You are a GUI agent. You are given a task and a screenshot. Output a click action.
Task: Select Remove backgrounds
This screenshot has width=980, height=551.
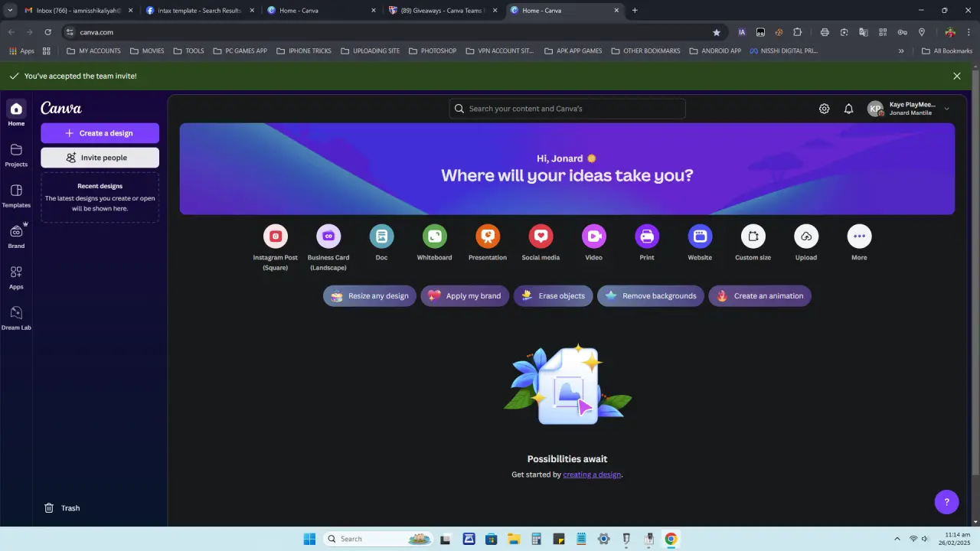[x=651, y=296]
